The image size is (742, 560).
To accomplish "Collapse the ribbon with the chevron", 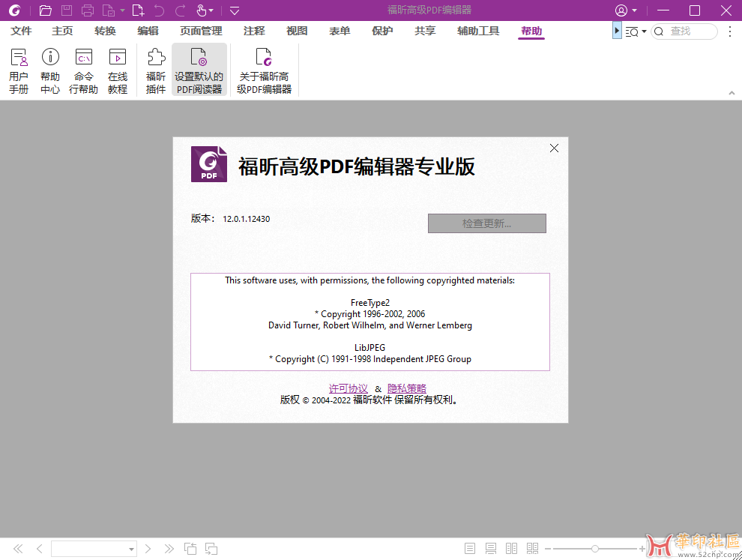I will pyautogui.click(x=732, y=93).
